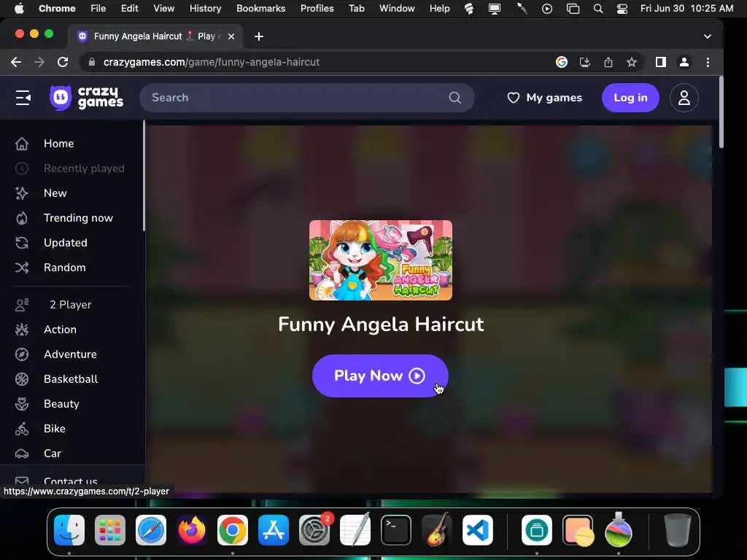
Task: Reload the page in Chrome toolbar
Action: [x=63, y=62]
